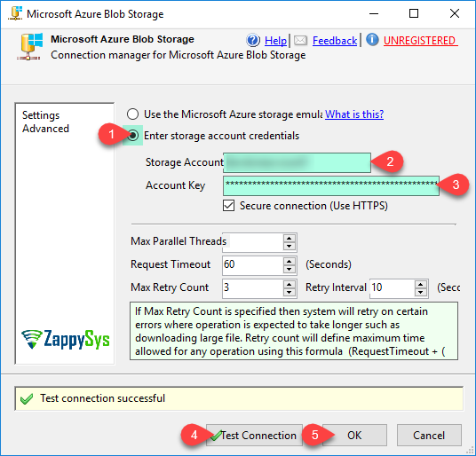Increase Retry Interval with up arrow
The image size is (476, 456).
(x=420, y=284)
